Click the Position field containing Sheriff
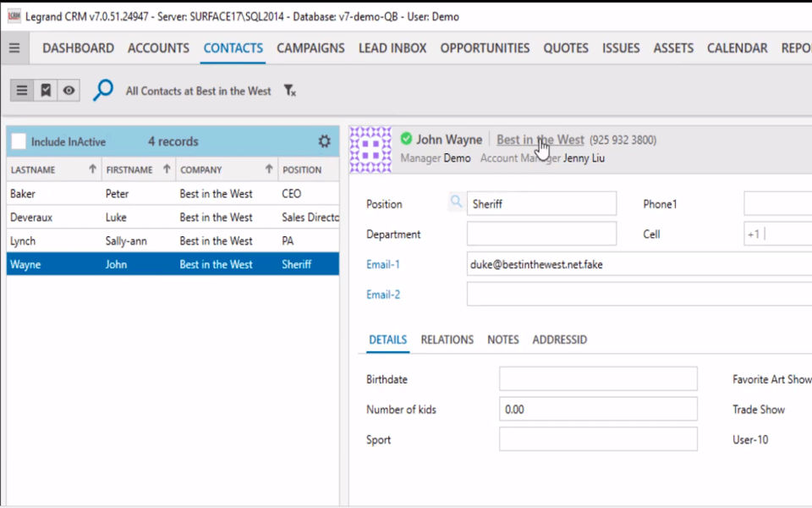 click(541, 204)
